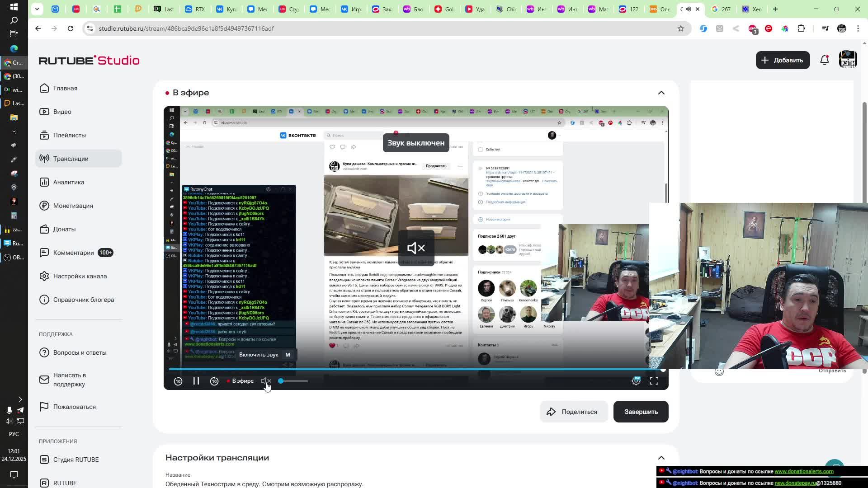The width and height of the screenshot is (868, 488).
Task: Open Видео in sidebar menu
Action: 62,112
